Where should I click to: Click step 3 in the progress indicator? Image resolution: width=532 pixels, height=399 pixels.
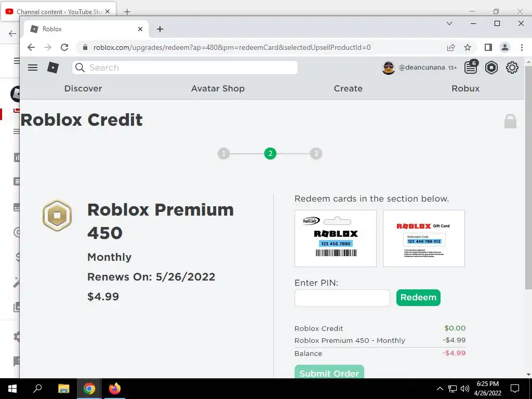[x=316, y=154]
